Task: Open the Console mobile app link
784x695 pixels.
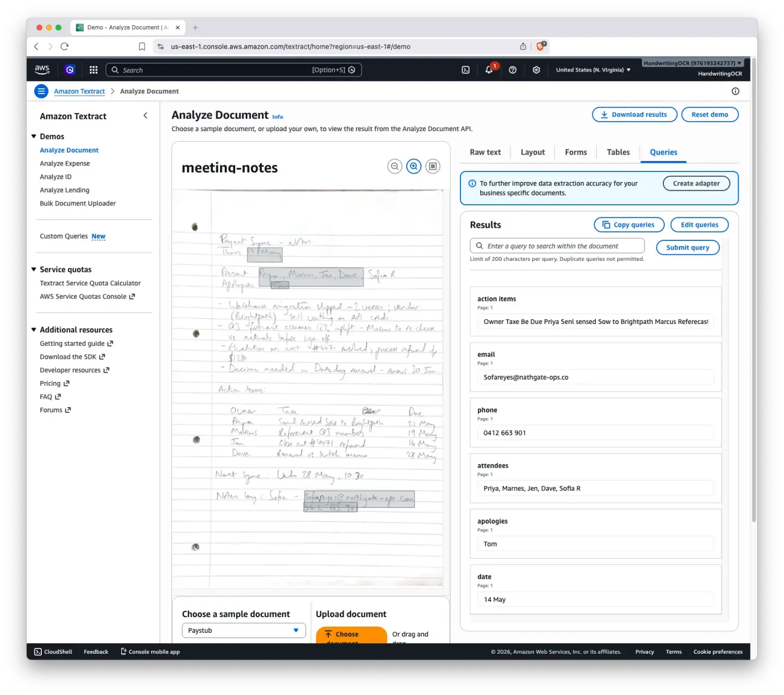Action: (150, 652)
